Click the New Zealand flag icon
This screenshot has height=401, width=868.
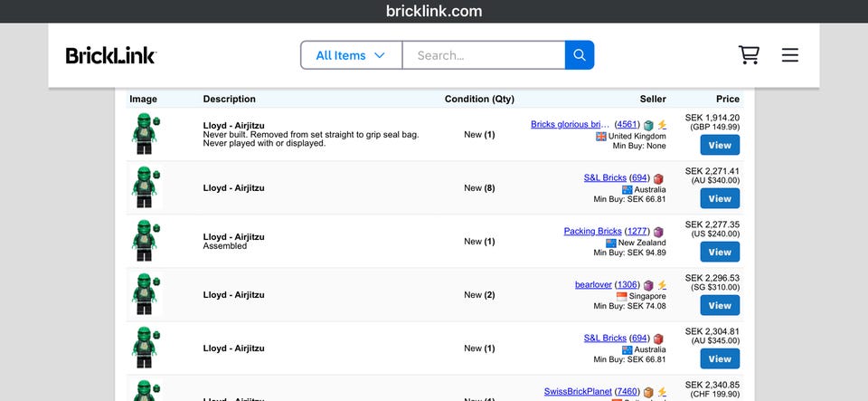coord(611,243)
